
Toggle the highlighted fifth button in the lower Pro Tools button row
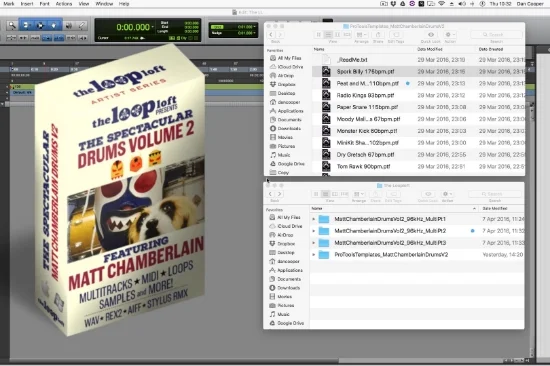point(59,38)
